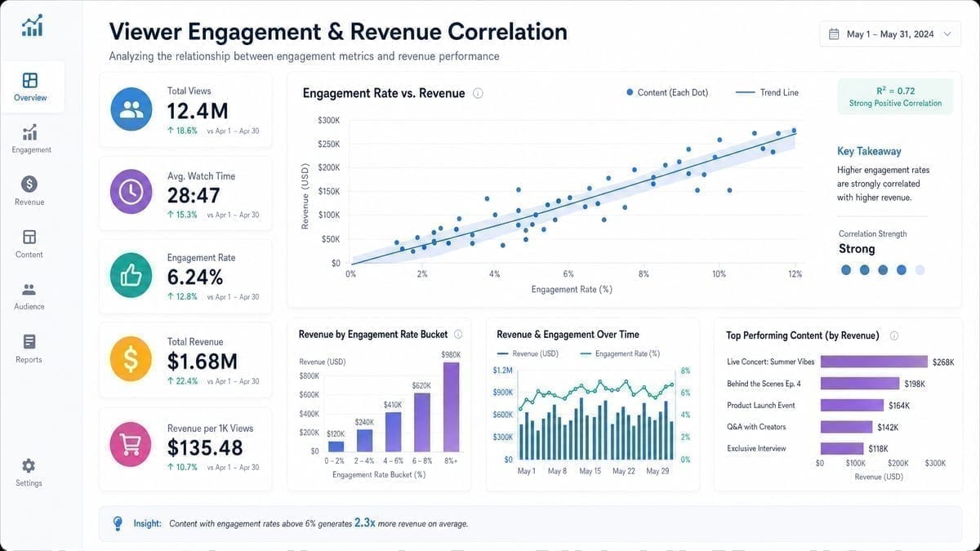980x551 pixels.
Task: Click the $268K label for Live Concert
Action: click(943, 362)
